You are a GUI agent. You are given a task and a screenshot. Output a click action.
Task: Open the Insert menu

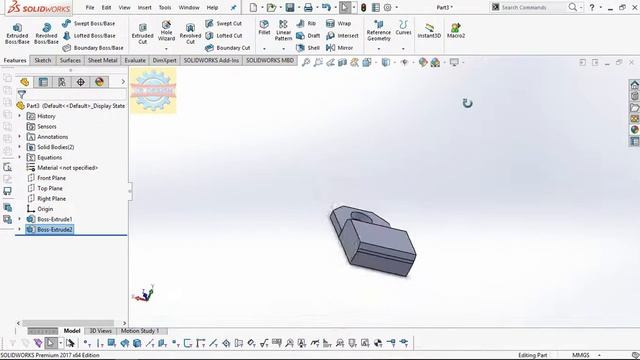coord(144,7)
